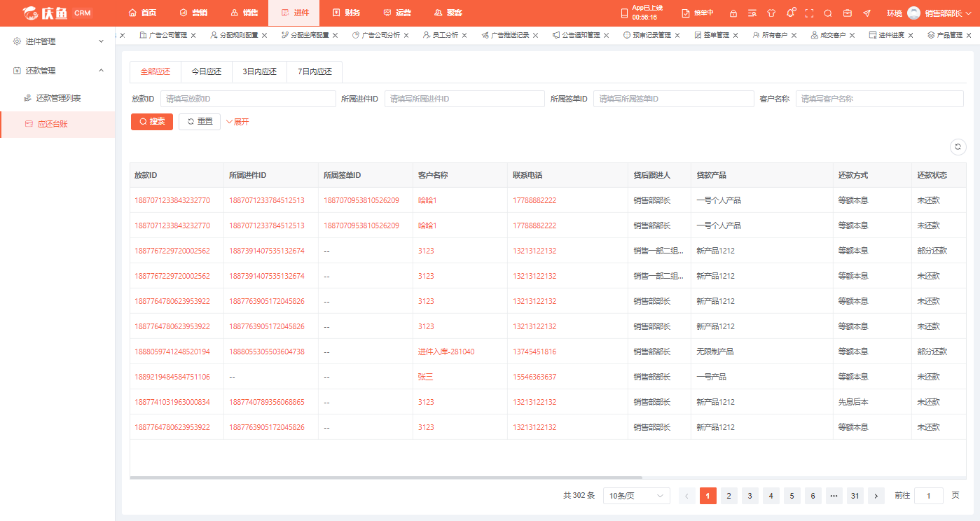Switch to the 今日应还 filter tab

pyautogui.click(x=207, y=71)
